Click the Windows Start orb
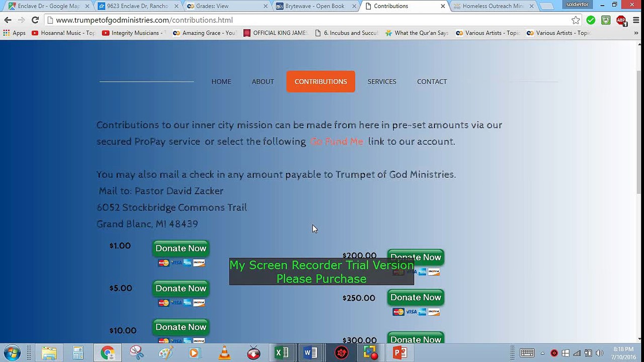The height and width of the screenshot is (362, 644). click(13, 353)
